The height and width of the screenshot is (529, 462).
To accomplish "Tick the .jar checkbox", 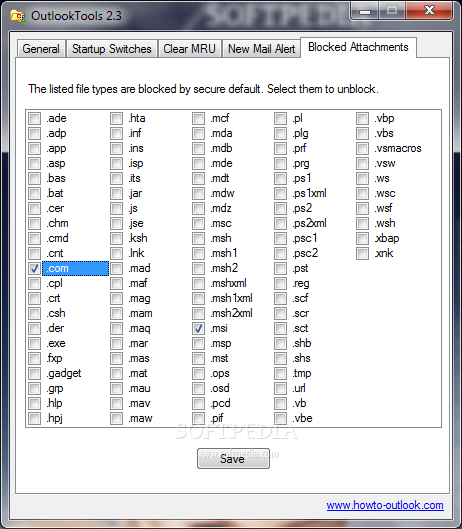I will (x=116, y=193).
